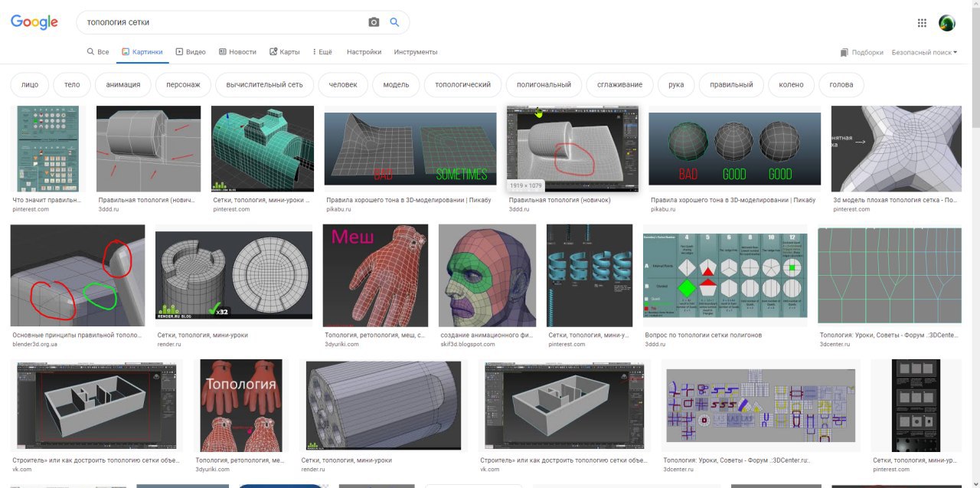The height and width of the screenshot is (488, 980).
Task: Switch to the Видео tab
Action: [x=191, y=52]
